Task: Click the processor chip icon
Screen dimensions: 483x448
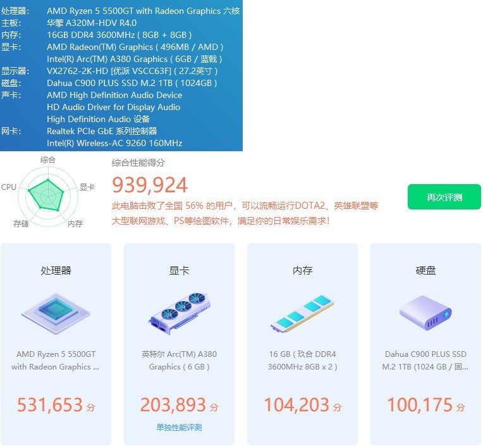Action: 56,314
